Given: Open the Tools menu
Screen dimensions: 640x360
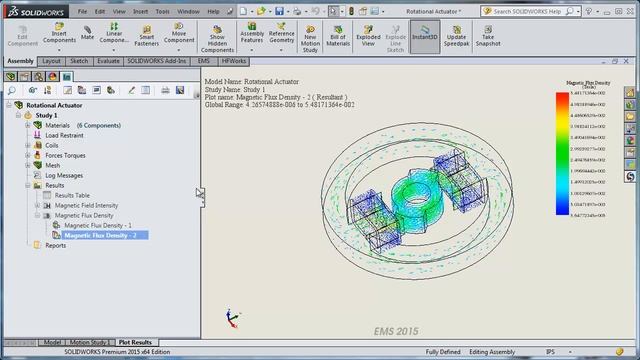Looking at the screenshot, I should pyautogui.click(x=162, y=11).
